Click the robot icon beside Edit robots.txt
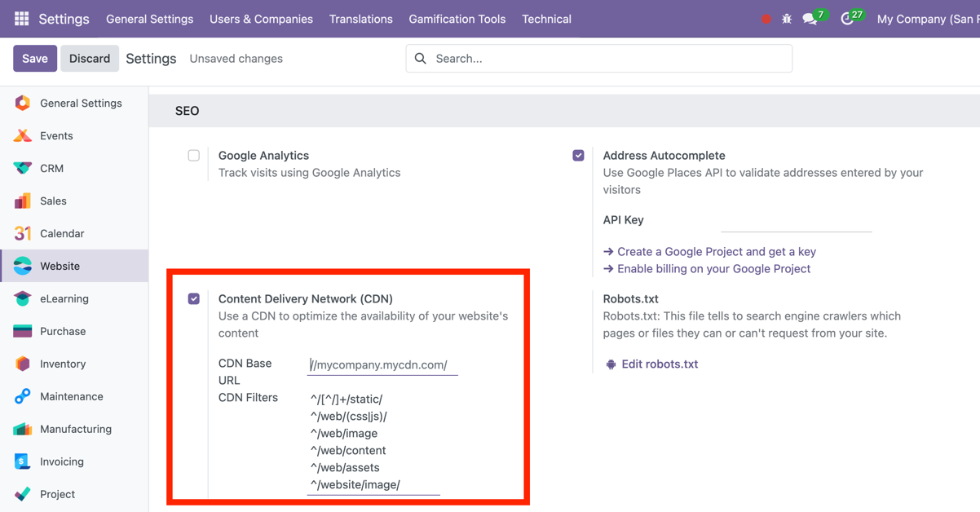The image size is (980, 512). 611,364
